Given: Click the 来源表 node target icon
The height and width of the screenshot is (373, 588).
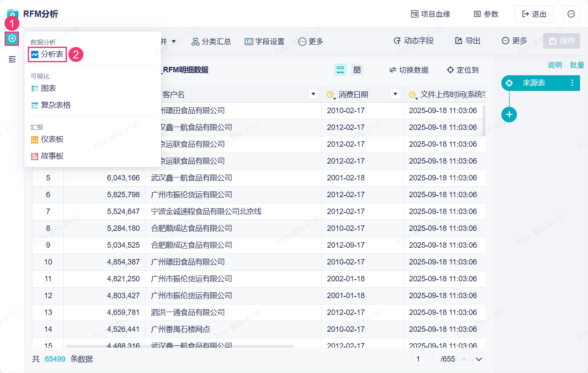Looking at the screenshot, I should [509, 83].
